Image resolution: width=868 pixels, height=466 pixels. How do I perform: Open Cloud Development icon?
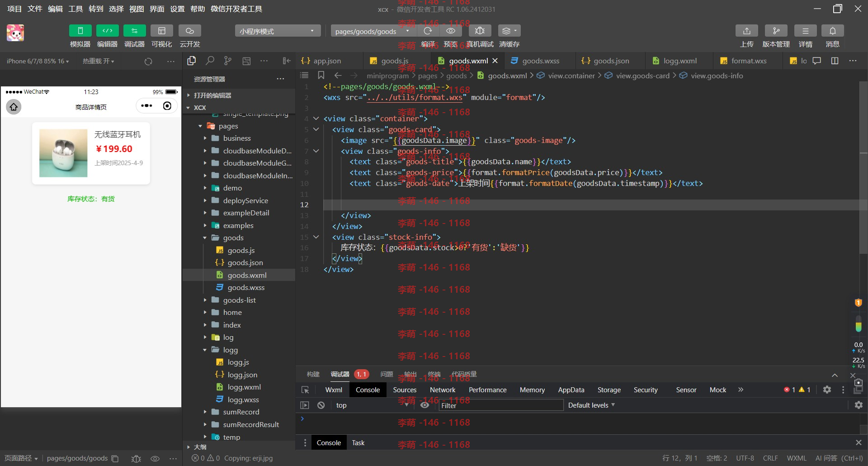click(190, 31)
